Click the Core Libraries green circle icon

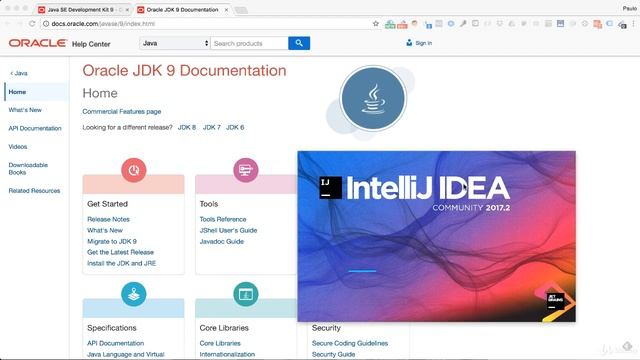246,294
